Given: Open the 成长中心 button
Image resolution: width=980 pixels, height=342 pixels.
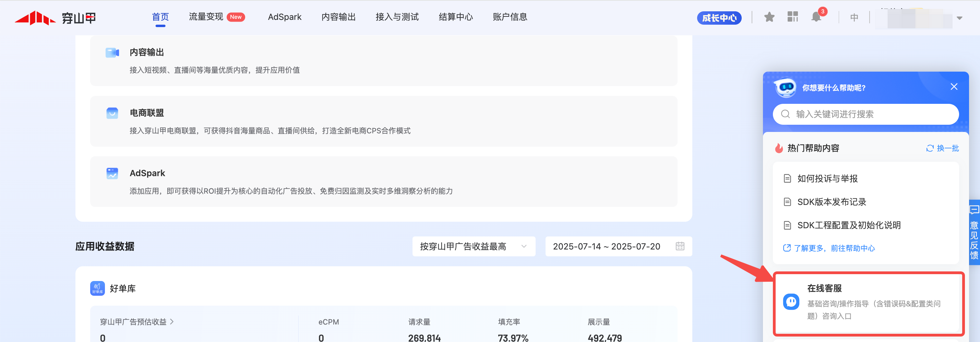Looking at the screenshot, I should coord(719,18).
